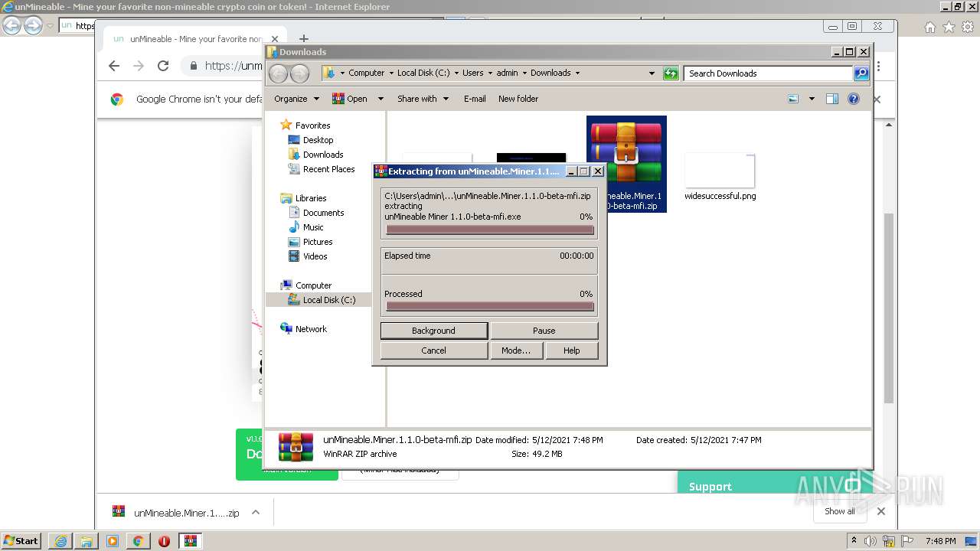This screenshot has height=551, width=980.
Task: Open the Share with menu
Action: click(423, 99)
